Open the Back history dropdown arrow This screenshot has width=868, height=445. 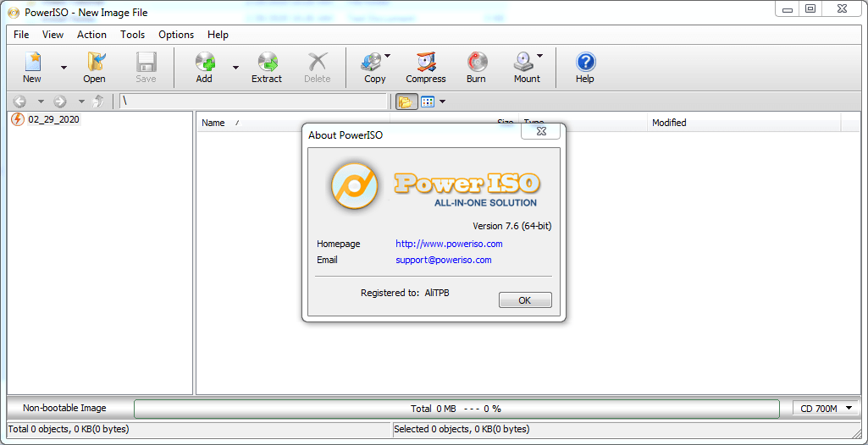[x=41, y=102]
